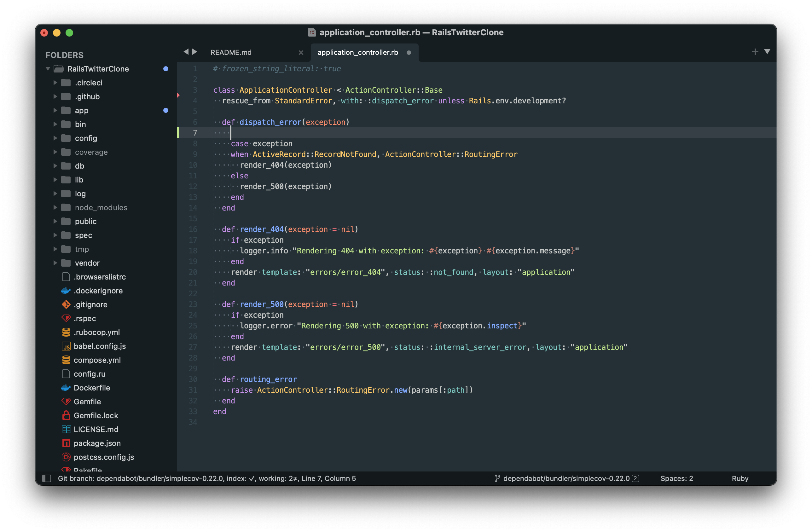Close the README.md tab
The height and width of the screenshot is (532, 812).
(301, 53)
